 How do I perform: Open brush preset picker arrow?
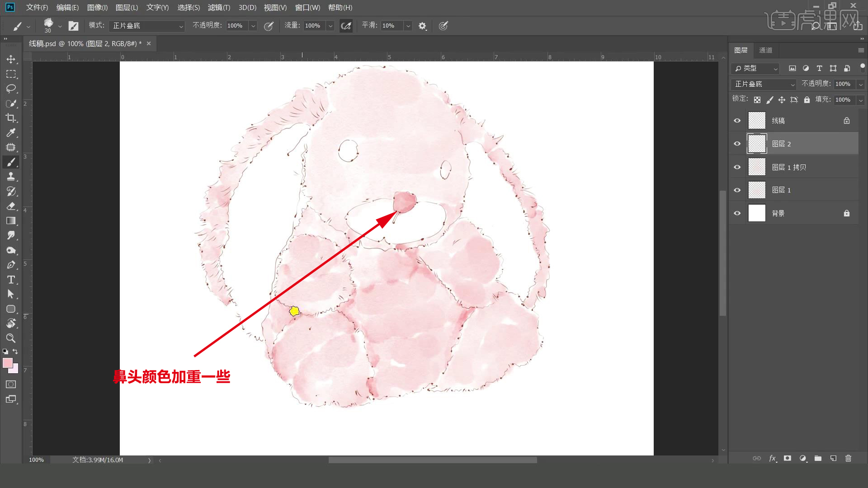pos(60,26)
